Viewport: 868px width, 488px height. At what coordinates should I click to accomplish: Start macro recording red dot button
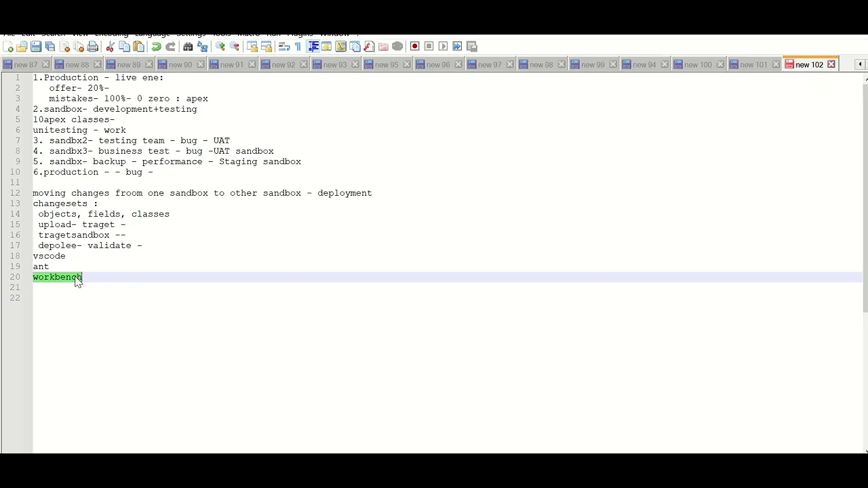tap(415, 46)
